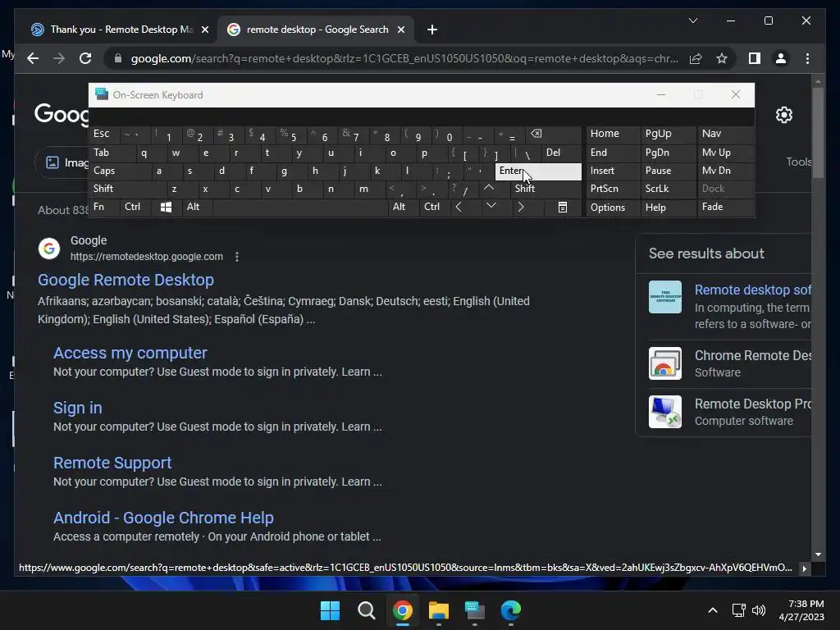Expand the status bar URL arrow
Image resolution: width=840 pixels, height=630 pixels.
pos(804,569)
